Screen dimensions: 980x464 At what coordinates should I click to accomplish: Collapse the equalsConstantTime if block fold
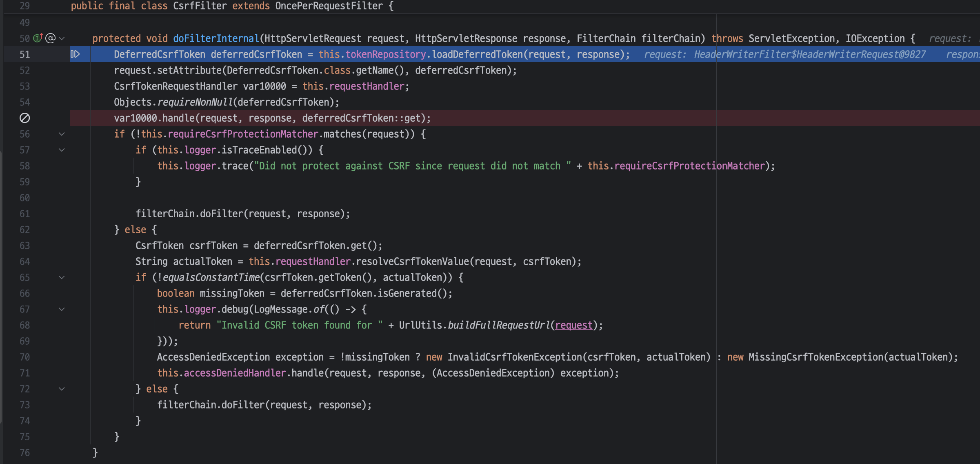coord(62,277)
